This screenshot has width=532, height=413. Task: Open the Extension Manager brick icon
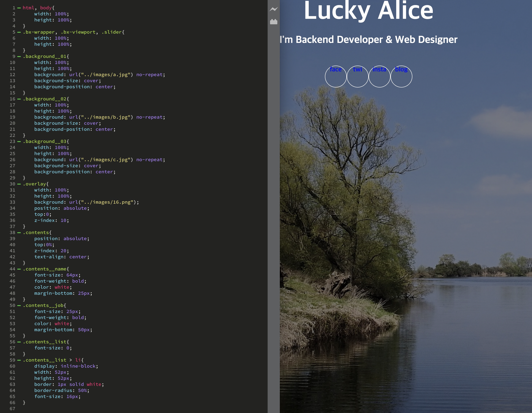point(273,22)
